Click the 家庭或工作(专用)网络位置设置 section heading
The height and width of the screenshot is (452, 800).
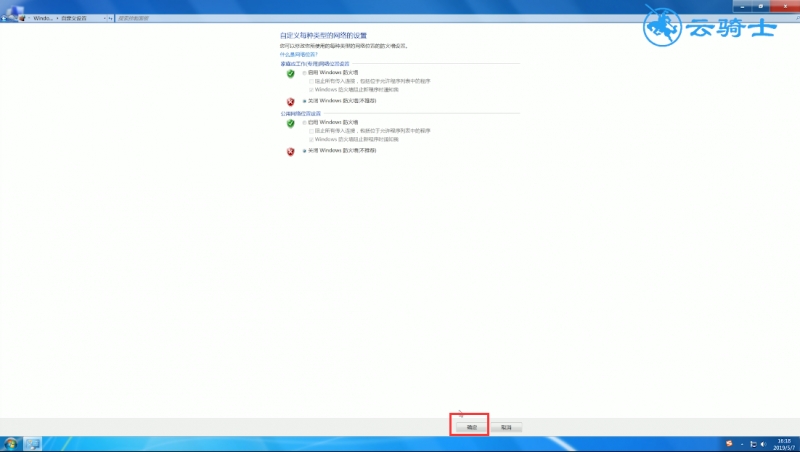click(315, 64)
